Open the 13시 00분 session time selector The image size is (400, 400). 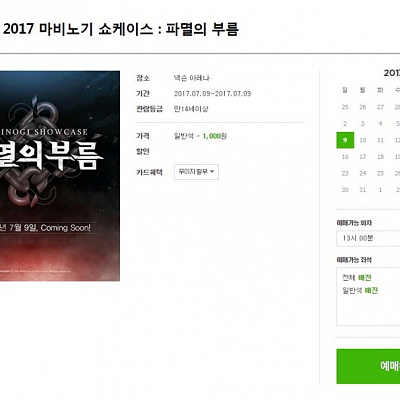coord(368,239)
